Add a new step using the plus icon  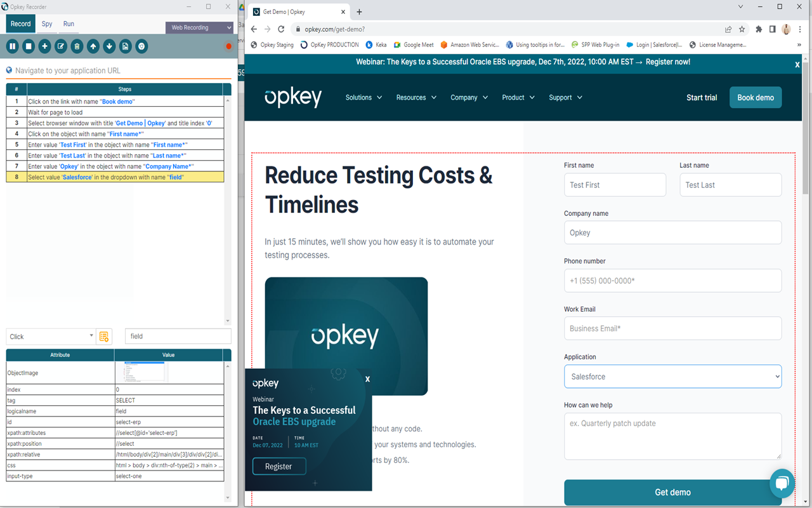click(x=44, y=46)
